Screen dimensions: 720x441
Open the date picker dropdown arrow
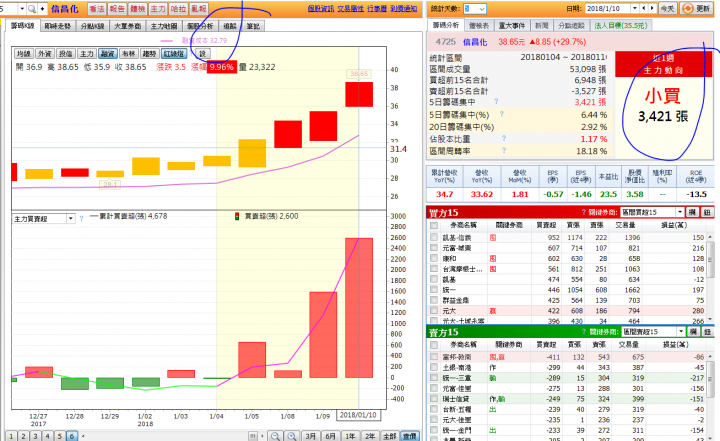635,9
